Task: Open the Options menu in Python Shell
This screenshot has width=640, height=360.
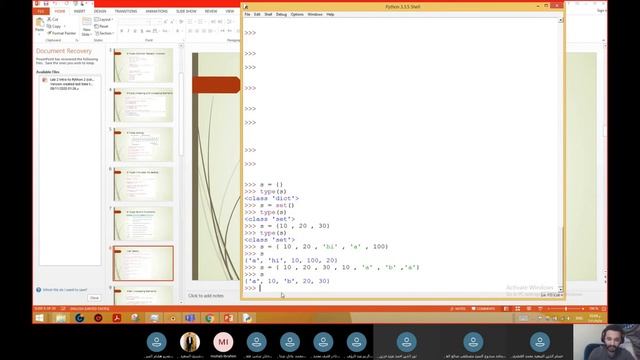Action: click(297, 14)
